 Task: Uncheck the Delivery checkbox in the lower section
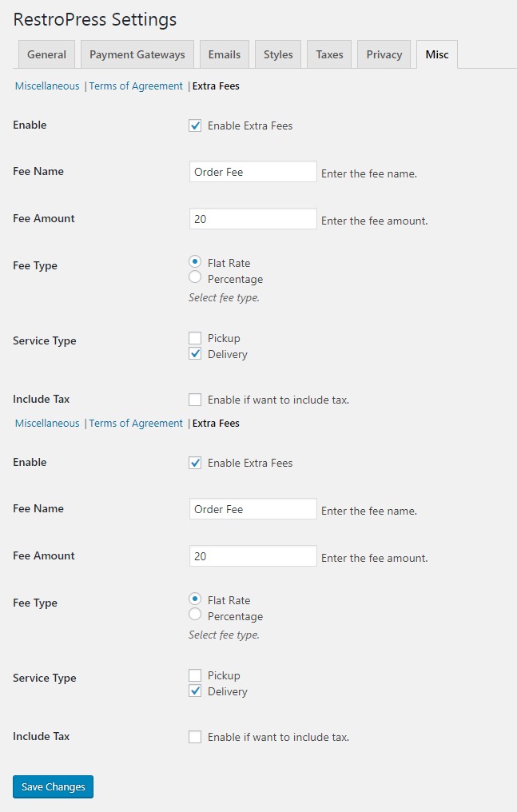click(195, 691)
